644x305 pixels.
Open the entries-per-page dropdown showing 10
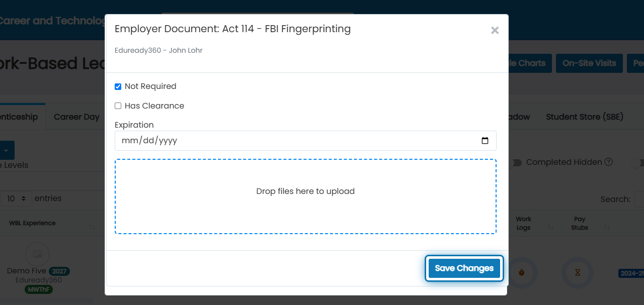16,198
